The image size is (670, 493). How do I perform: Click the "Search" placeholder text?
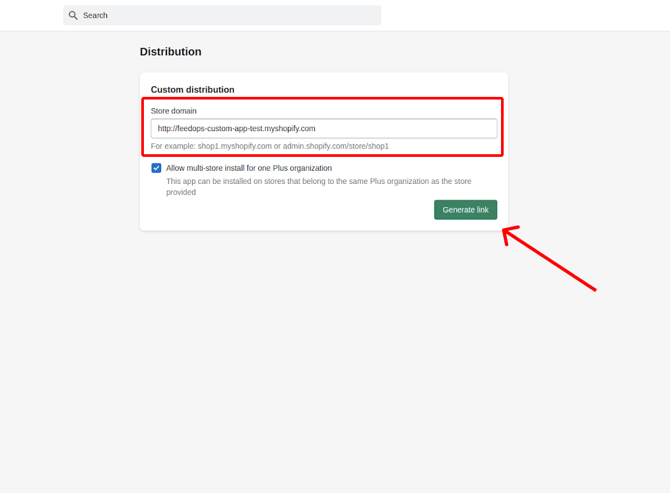coord(95,16)
